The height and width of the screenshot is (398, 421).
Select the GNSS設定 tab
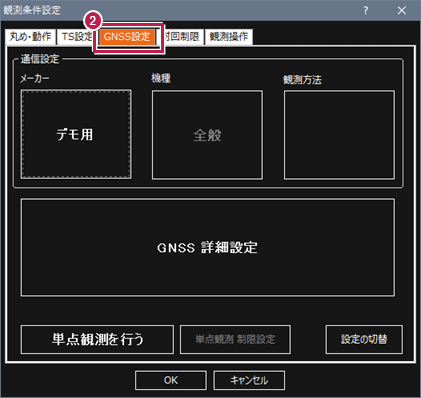click(127, 36)
